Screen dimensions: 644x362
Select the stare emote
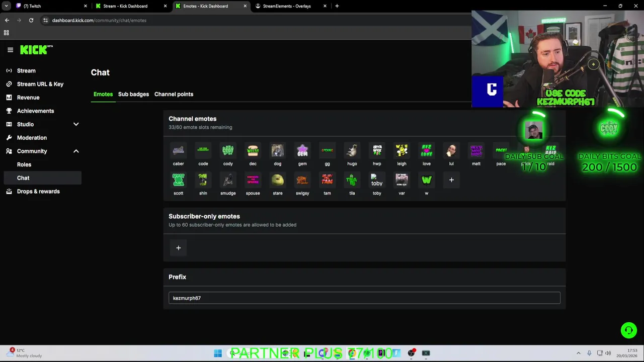tap(278, 180)
